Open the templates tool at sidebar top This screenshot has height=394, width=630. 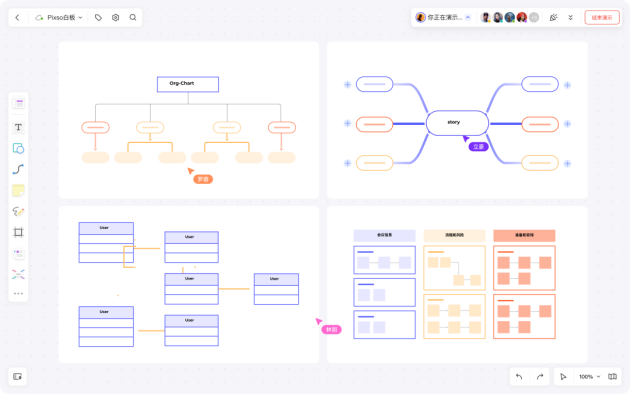click(x=18, y=103)
